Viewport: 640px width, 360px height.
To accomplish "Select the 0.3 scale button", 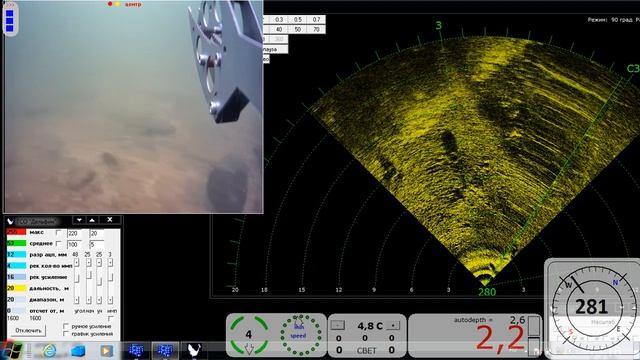I will pyautogui.click(x=279, y=20).
